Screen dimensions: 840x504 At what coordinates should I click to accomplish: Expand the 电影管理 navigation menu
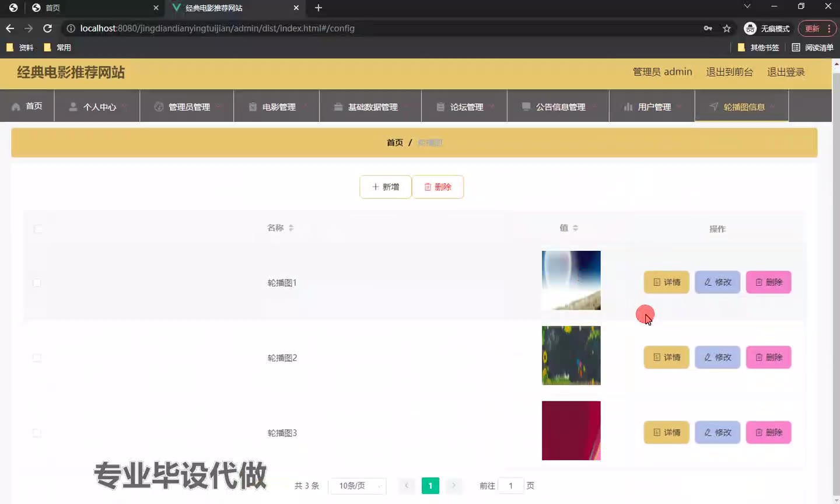(276, 107)
